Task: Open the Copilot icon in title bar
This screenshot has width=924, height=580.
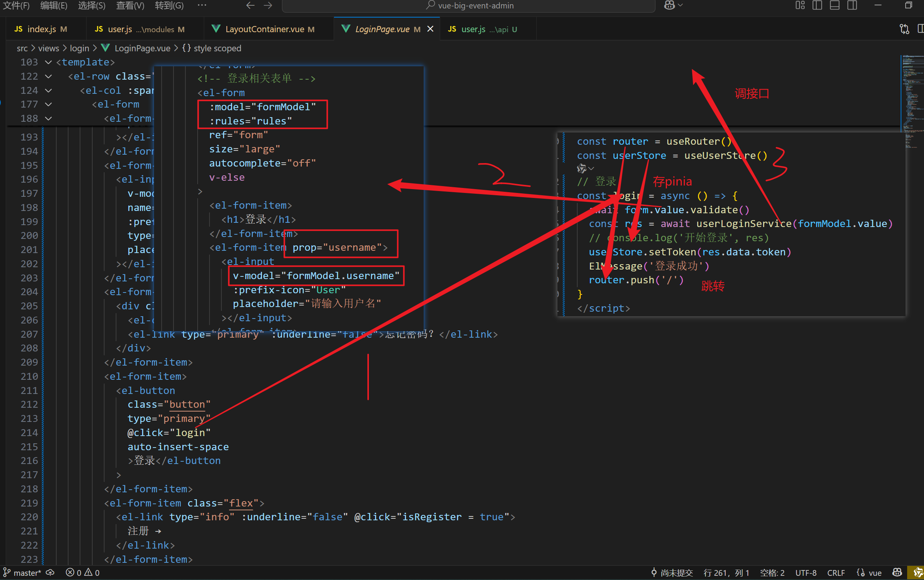Action: click(669, 5)
